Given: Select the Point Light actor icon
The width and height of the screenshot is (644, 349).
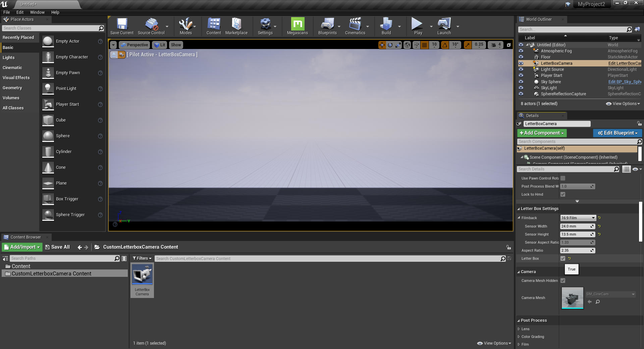Looking at the screenshot, I should point(48,89).
